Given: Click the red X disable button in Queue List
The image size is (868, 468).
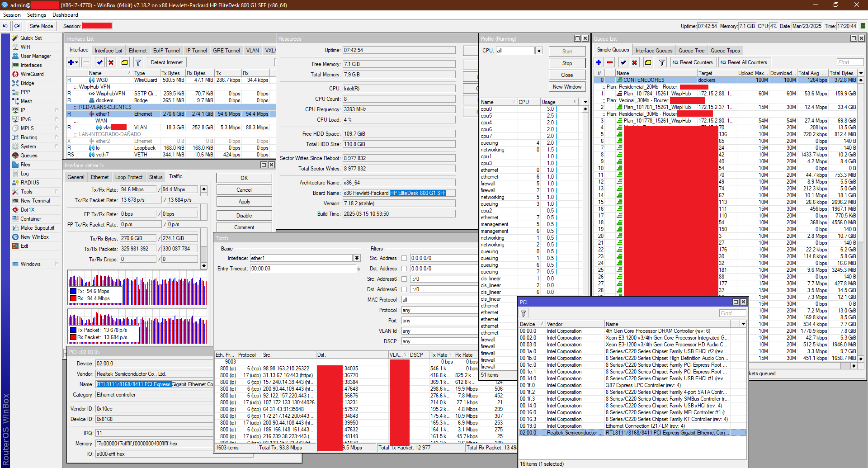Looking at the screenshot, I should [x=635, y=62].
